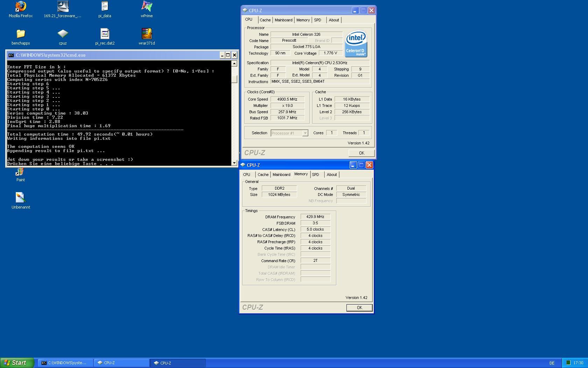Click the cmd.exe scrollbar down arrow

point(234,163)
